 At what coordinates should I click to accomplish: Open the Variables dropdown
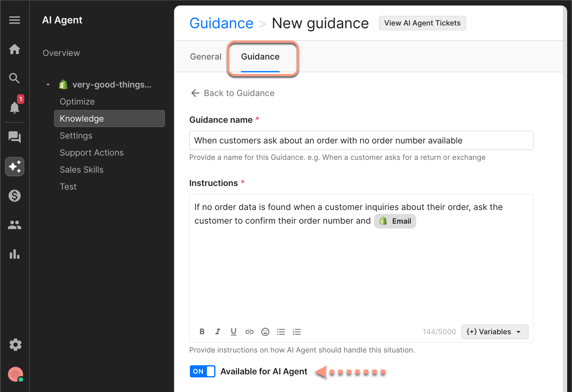click(x=495, y=332)
